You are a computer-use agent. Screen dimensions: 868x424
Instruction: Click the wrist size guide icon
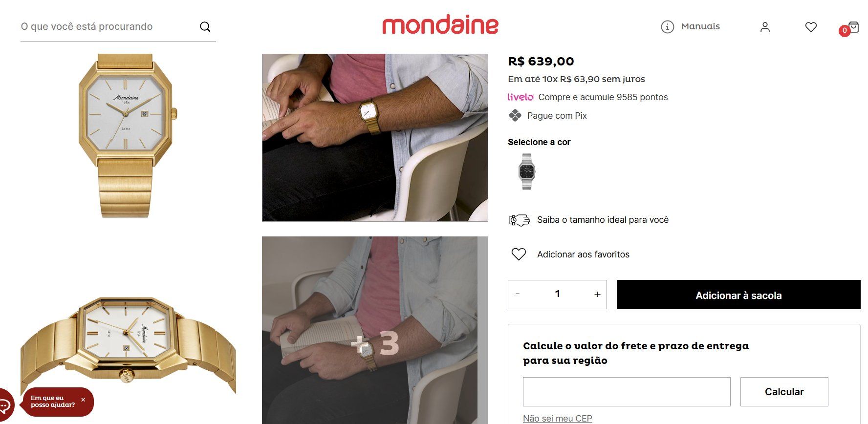pos(519,220)
